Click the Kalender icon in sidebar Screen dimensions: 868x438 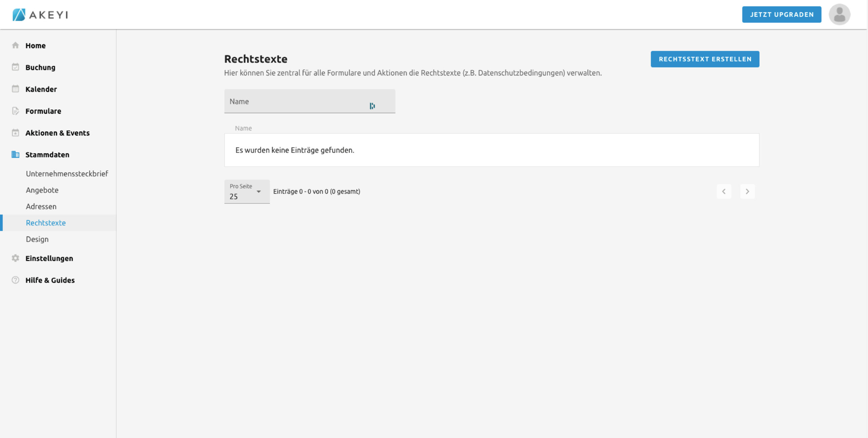click(x=15, y=89)
